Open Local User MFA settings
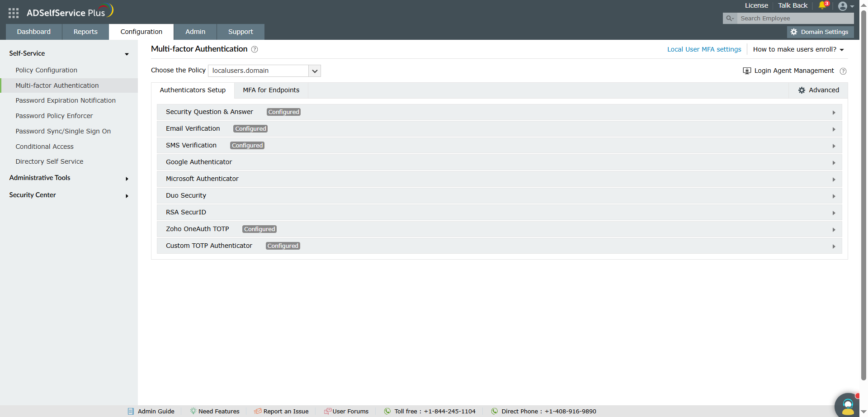Screen dimensions: 868x417 (x=704, y=49)
